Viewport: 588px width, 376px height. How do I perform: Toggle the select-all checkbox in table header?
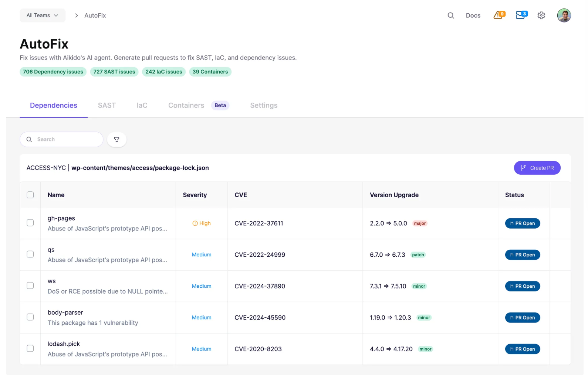[x=30, y=195]
